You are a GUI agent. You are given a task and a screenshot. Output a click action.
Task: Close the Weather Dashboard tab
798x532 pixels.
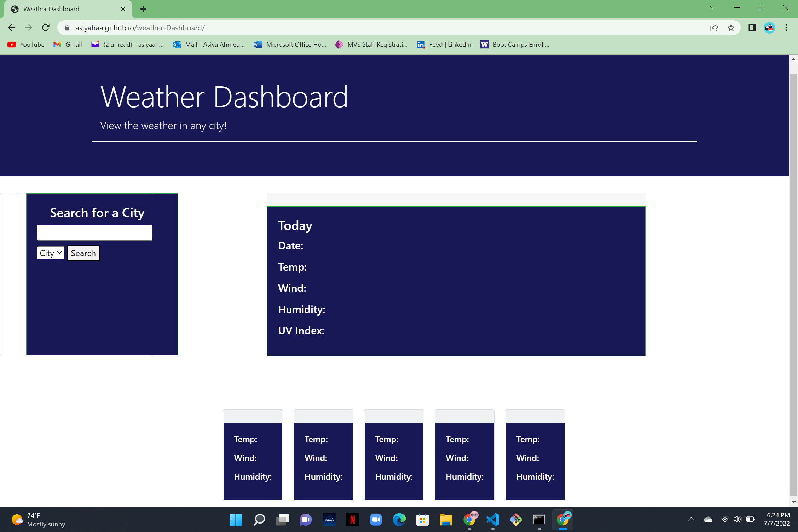(x=123, y=9)
